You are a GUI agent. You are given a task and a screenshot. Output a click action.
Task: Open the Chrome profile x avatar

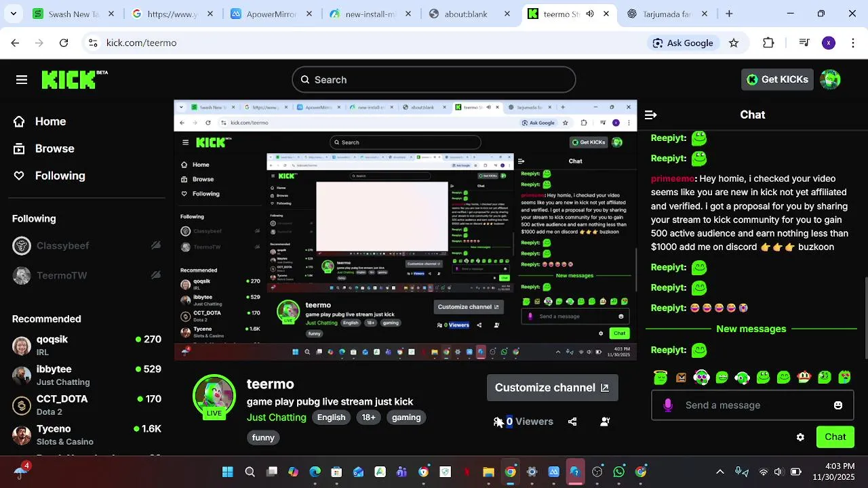[829, 43]
